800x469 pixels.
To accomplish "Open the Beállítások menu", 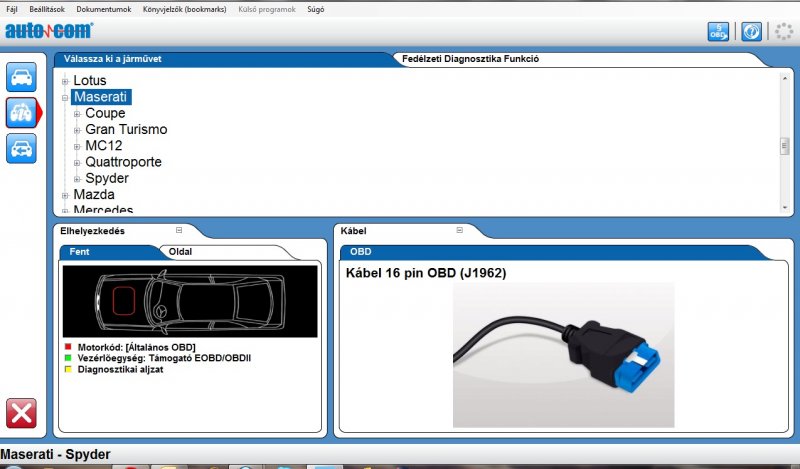I will (47, 9).
